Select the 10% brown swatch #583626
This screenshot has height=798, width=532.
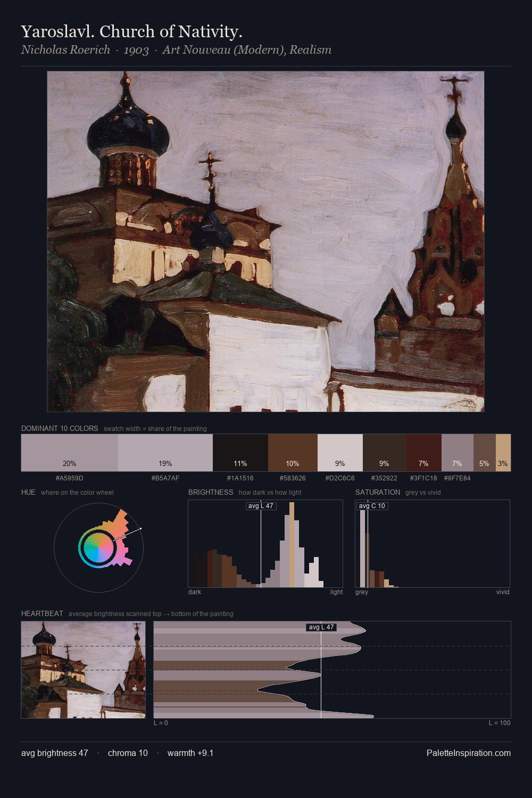[293, 453]
